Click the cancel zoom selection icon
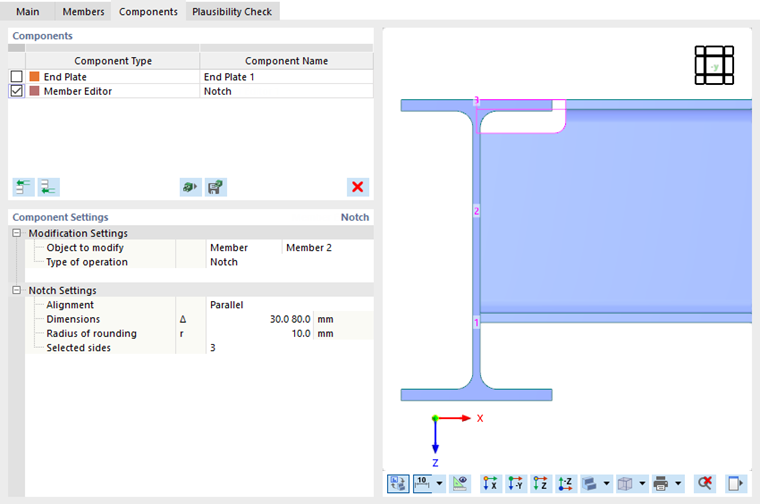 pyautogui.click(x=705, y=484)
